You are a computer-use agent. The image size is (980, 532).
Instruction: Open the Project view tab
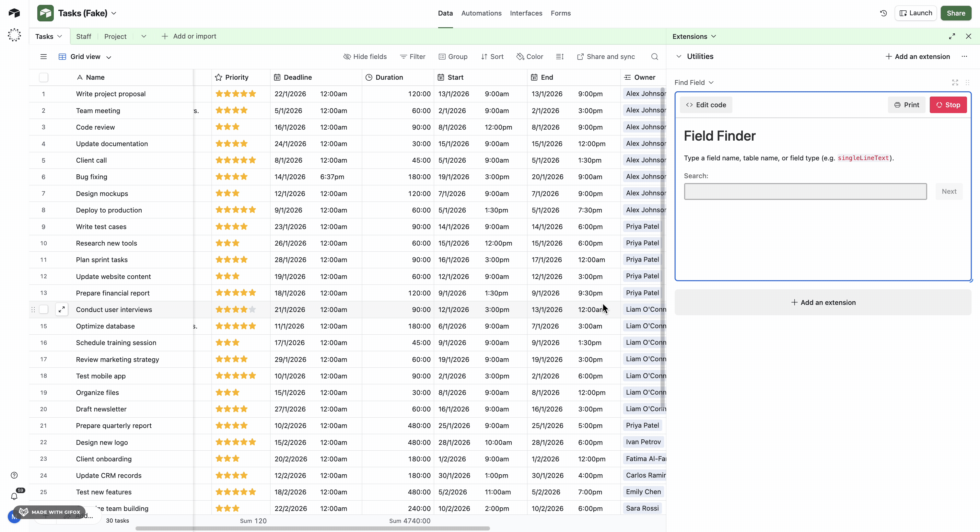click(x=115, y=36)
